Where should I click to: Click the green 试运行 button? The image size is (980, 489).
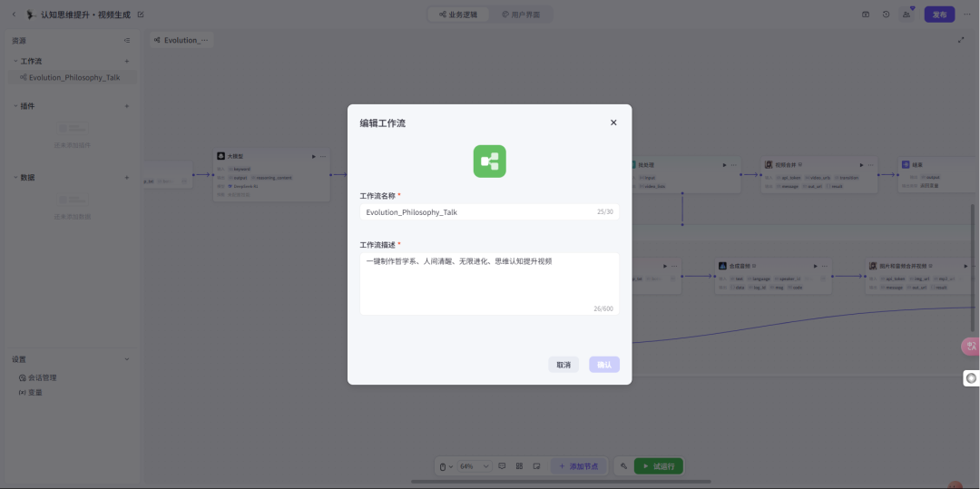[x=659, y=466]
